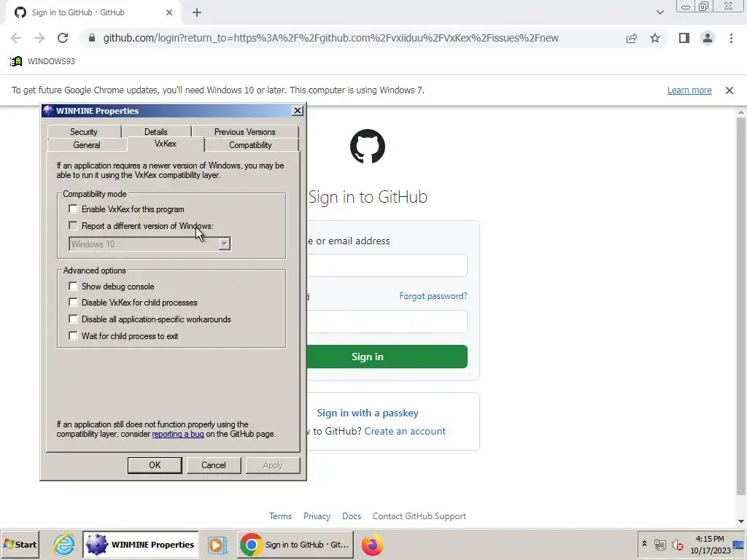Click the GitHub password field
This screenshot has width=747, height=560.
(387, 322)
